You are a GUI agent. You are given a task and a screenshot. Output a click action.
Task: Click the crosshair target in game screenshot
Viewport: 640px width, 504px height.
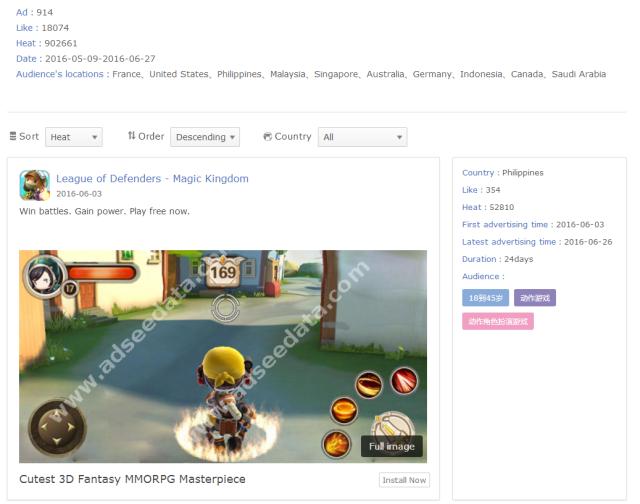[224, 307]
